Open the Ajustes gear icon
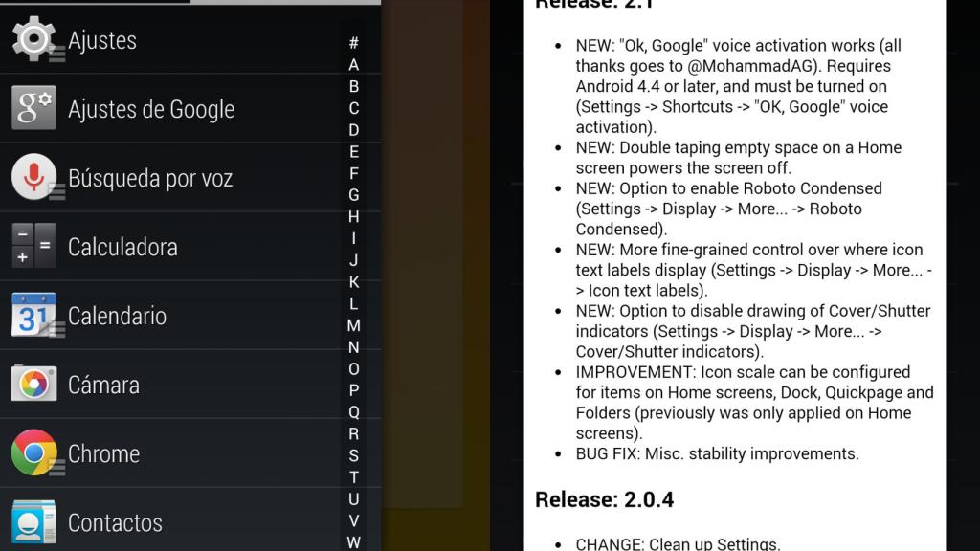Viewport: 980px width, 551px height. (34, 40)
